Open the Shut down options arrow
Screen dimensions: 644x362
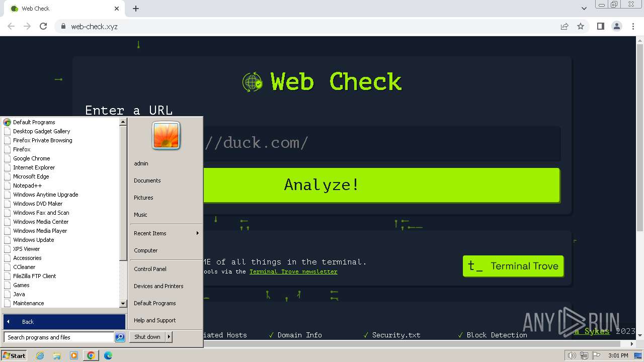tap(169, 337)
